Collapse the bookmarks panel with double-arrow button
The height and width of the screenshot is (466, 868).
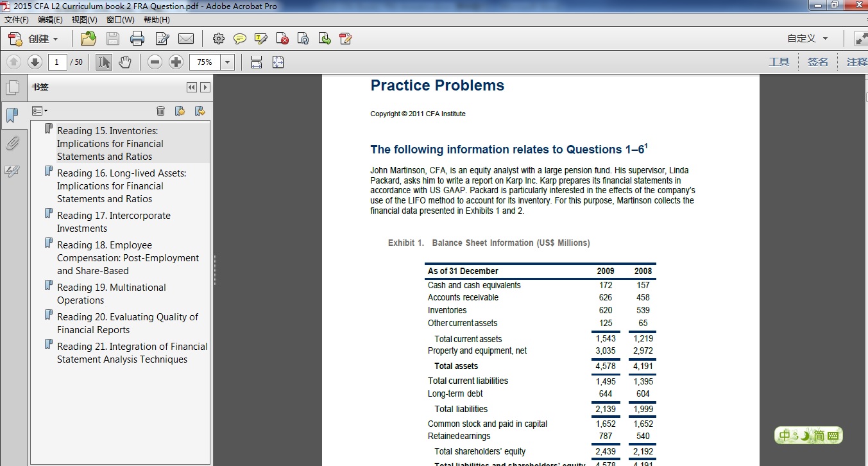pos(192,87)
